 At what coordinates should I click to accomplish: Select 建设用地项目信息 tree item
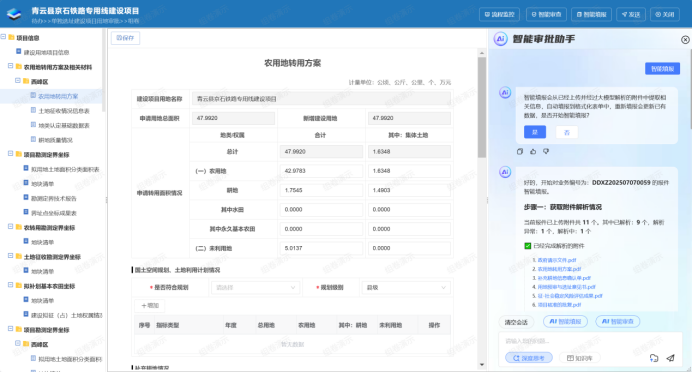tap(46, 53)
